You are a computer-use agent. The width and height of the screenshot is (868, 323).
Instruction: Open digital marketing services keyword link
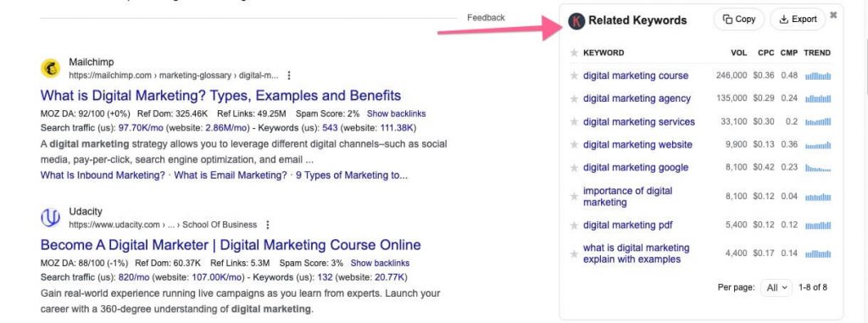pos(639,122)
